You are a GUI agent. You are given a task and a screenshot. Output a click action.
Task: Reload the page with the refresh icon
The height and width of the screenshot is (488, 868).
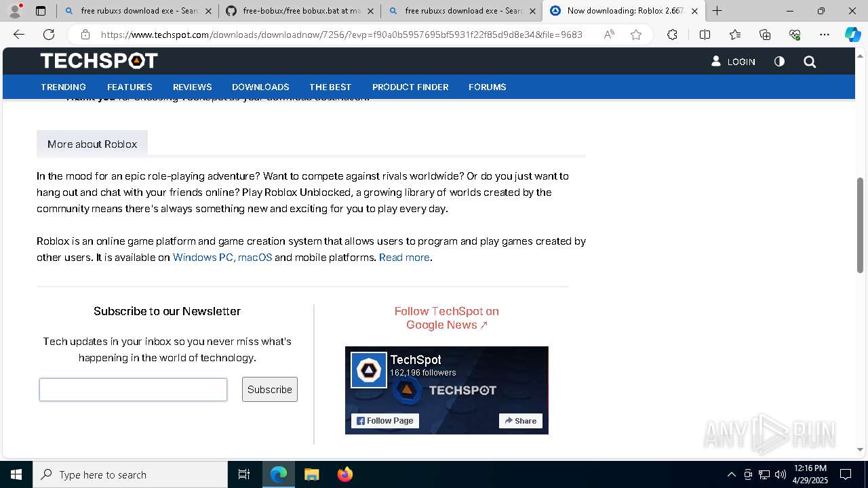tap(49, 35)
